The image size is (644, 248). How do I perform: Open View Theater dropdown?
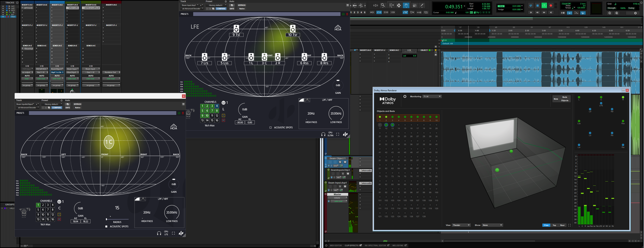pyautogui.click(x=461, y=225)
